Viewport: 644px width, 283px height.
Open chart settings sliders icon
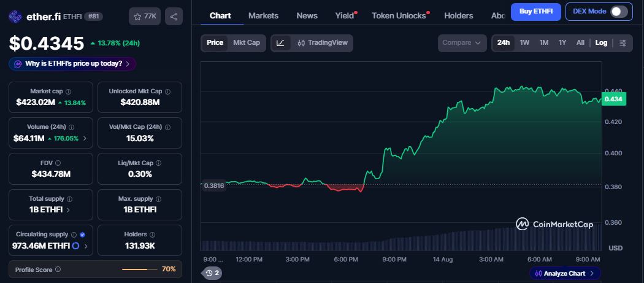click(x=623, y=43)
